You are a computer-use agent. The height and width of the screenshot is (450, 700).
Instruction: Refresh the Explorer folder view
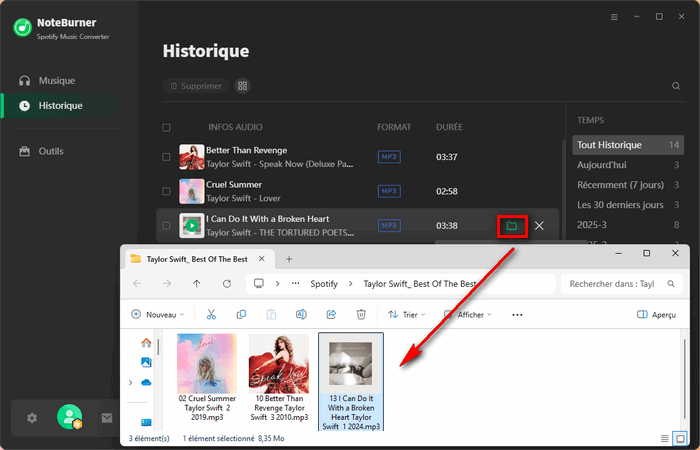227,284
